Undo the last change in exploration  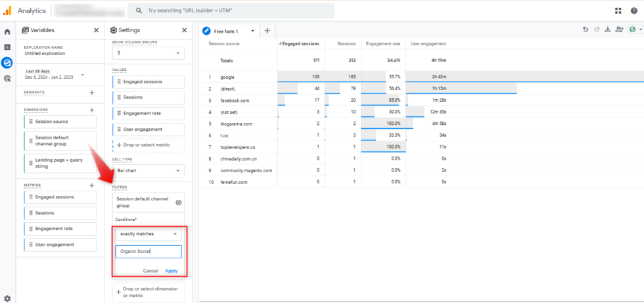tap(586, 30)
